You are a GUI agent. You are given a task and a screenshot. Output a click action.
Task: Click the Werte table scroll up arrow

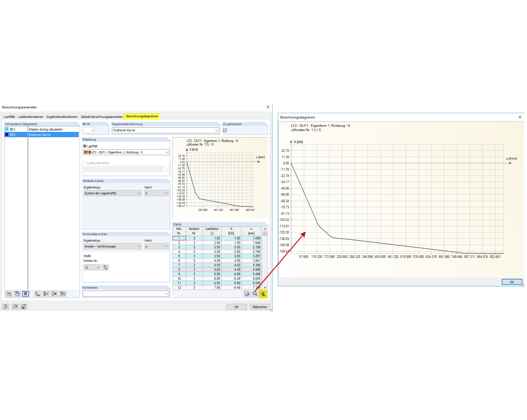pos(265,229)
